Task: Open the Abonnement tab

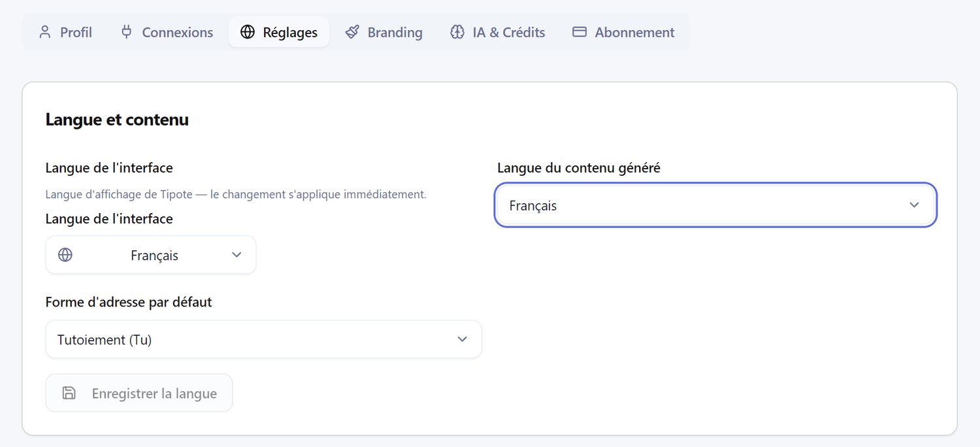Action: pyautogui.click(x=634, y=32)
